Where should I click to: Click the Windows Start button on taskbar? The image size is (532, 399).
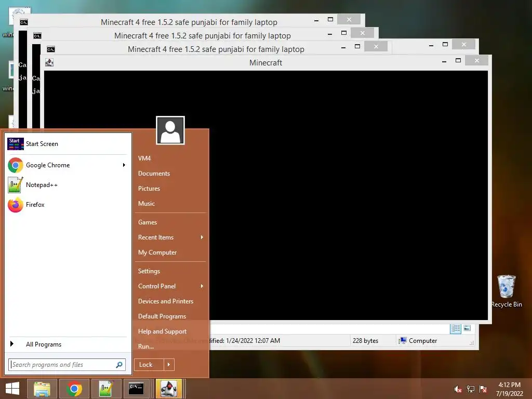coord(12,389)
